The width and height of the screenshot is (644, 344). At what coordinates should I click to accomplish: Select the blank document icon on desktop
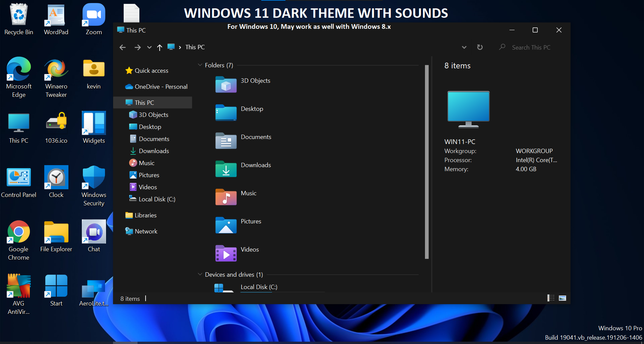pyautogui.click(x=131, y=13)
